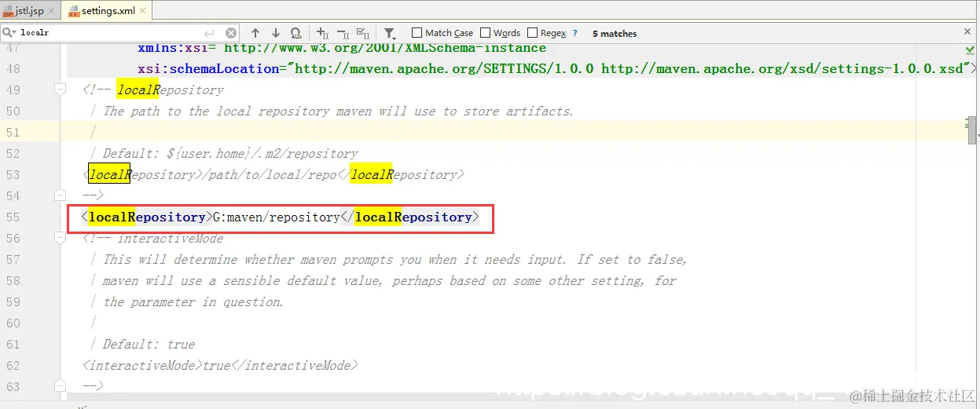
Task: Click the Find All usages icon
Action: (x=296, y=33)
